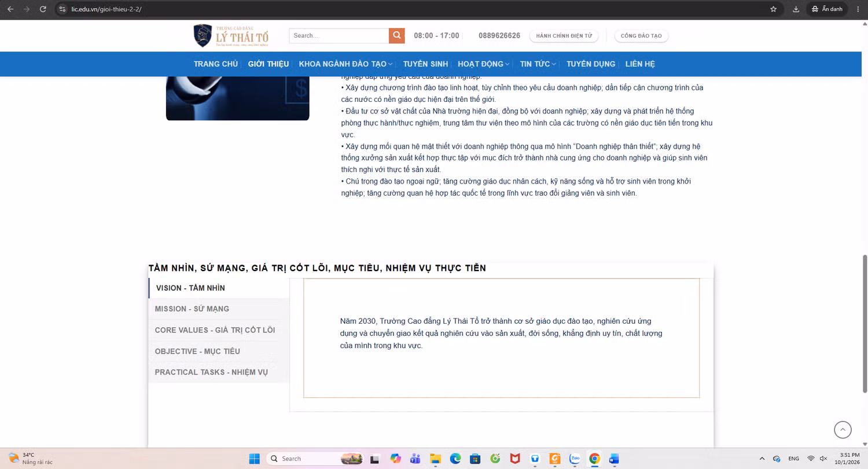
Task: Open Microsoft Store from the taskbar
Action: point(475,459)
